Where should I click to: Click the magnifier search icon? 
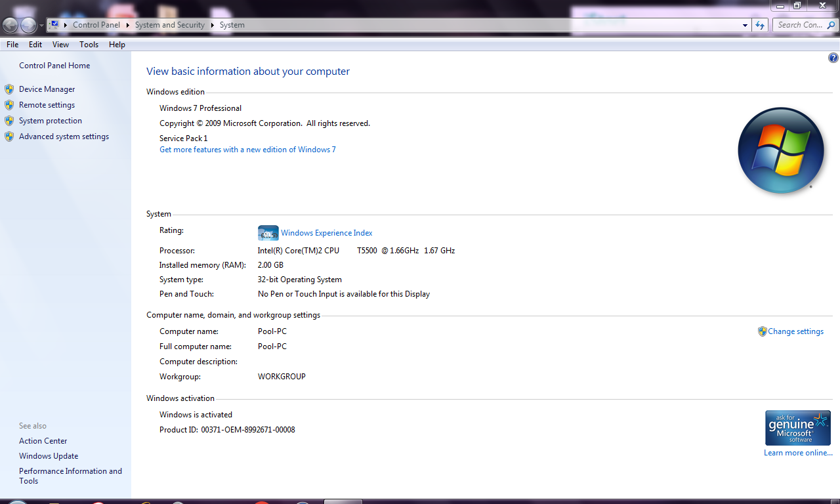click(831, 25)
